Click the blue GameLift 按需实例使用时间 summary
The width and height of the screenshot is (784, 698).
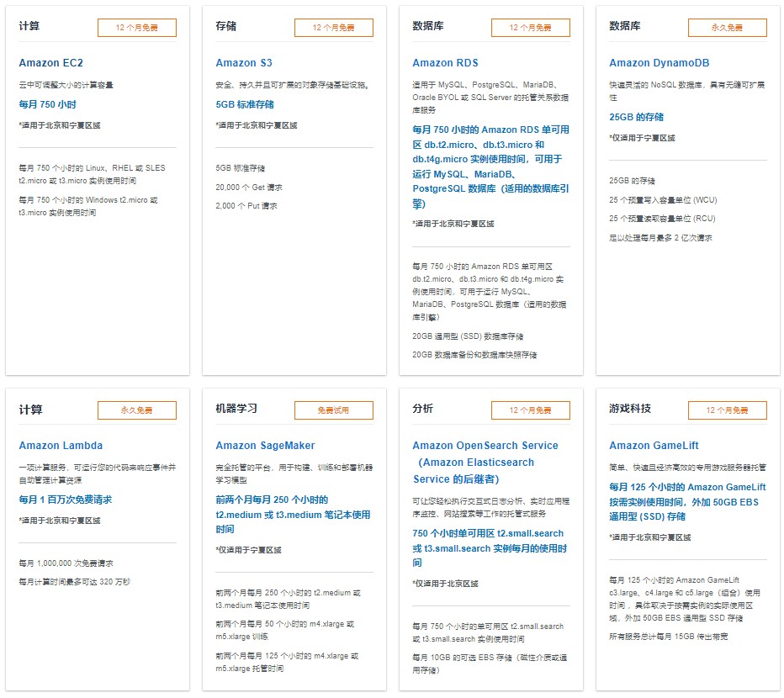coord(687,502)
